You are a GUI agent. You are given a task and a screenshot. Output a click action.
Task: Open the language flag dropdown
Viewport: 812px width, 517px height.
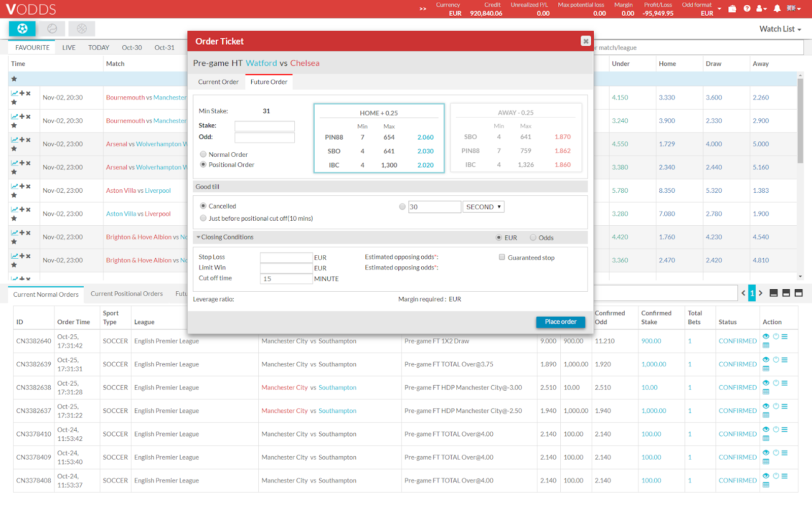794,9
